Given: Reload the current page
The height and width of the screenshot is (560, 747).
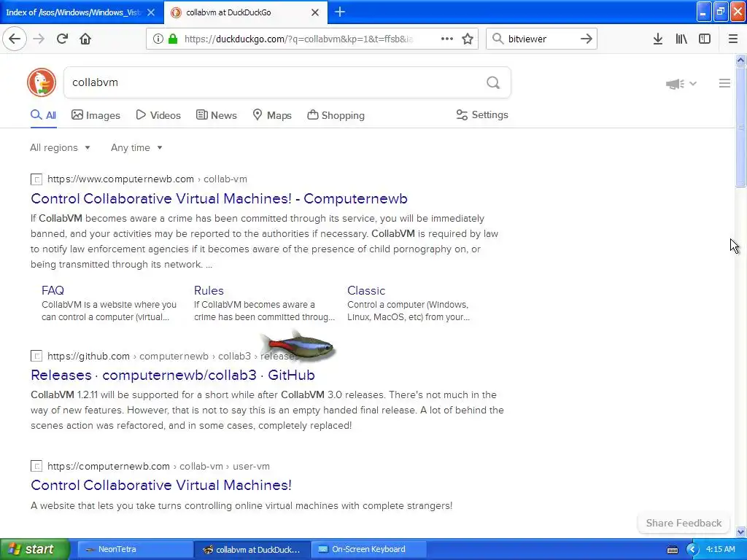Looking at the screenshot, I should coord(62,39).
